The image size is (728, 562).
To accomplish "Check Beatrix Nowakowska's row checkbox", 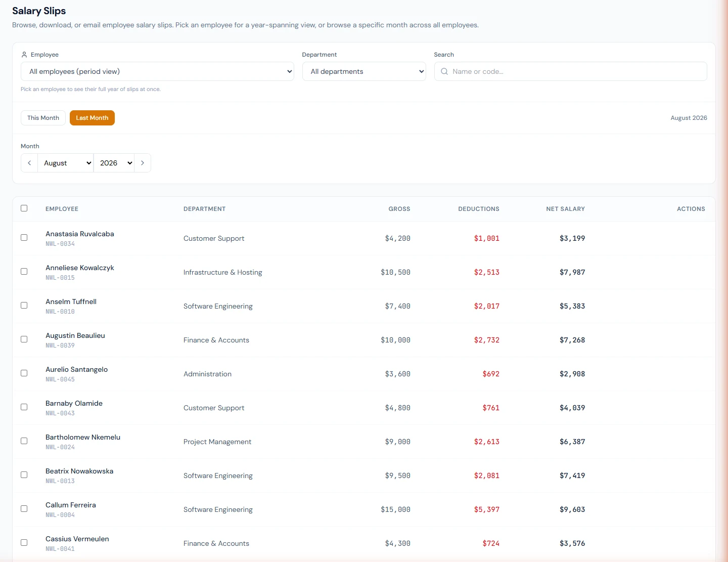I will (24, 475).
